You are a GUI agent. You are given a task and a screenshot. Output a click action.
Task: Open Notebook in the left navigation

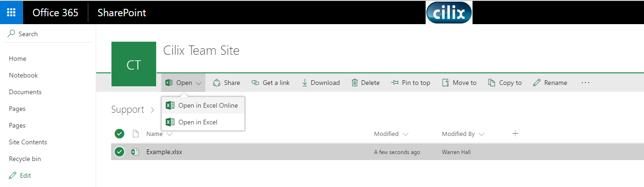tap(23, 75)
